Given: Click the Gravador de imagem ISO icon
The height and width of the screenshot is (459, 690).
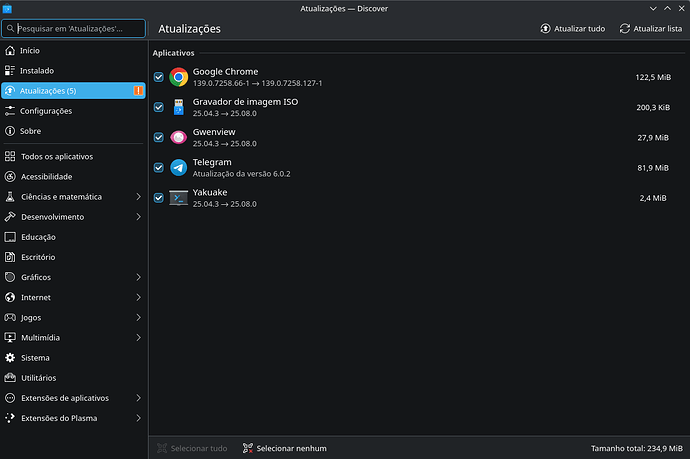Looking at the screenshot, I should (x=178, y=107).
